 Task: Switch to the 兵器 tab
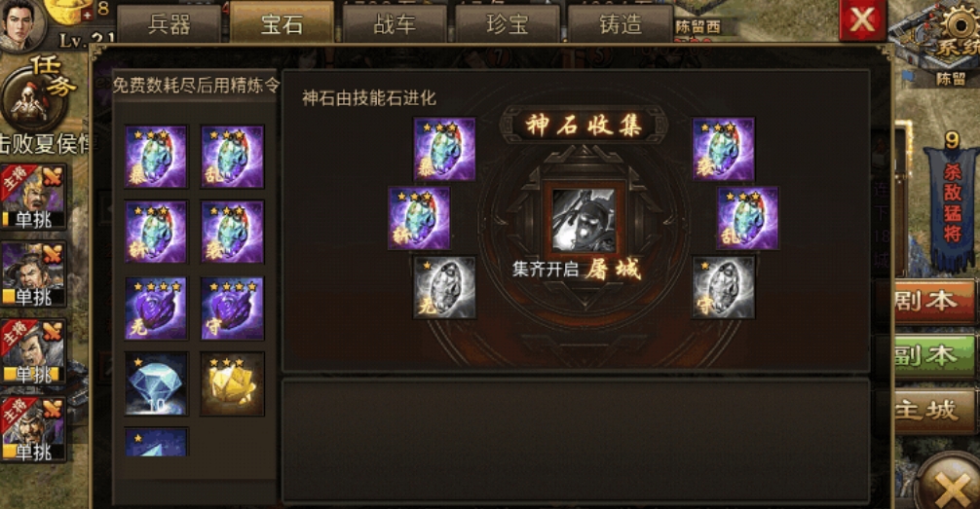point(170,24)
